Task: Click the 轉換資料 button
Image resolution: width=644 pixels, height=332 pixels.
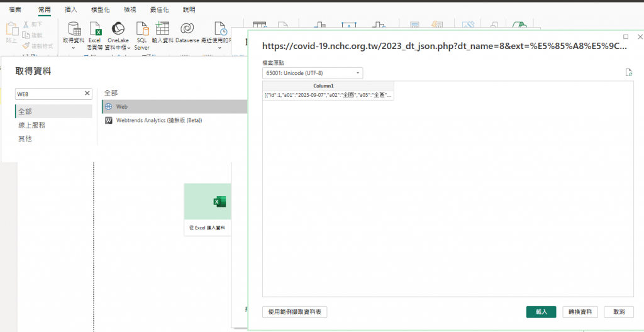Action: [580, 312]
